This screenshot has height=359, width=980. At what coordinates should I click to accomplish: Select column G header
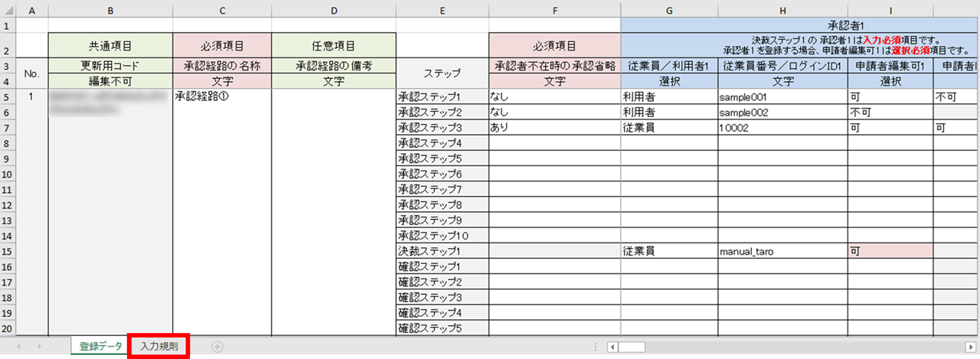670,10
